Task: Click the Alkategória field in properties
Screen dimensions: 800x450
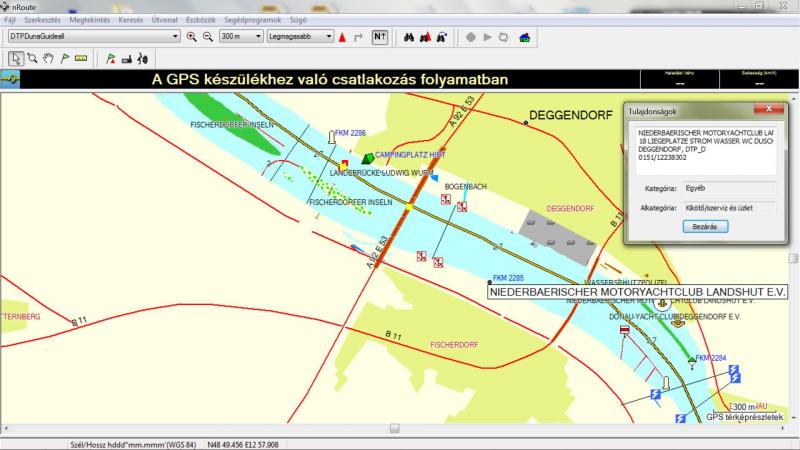Action: [730, 208]
